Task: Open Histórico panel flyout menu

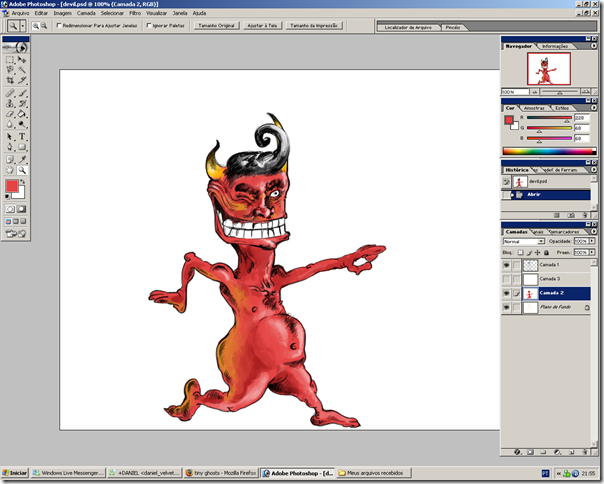Action: coord(594,170)
